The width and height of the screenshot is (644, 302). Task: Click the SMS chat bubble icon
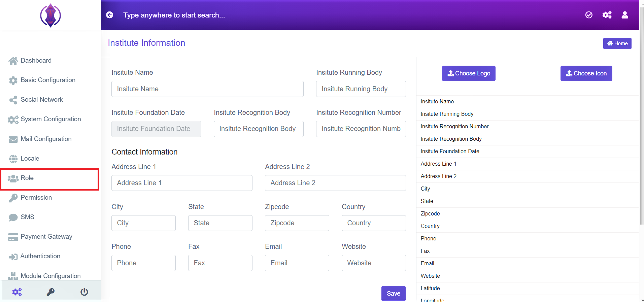click(x=13, y=217)
